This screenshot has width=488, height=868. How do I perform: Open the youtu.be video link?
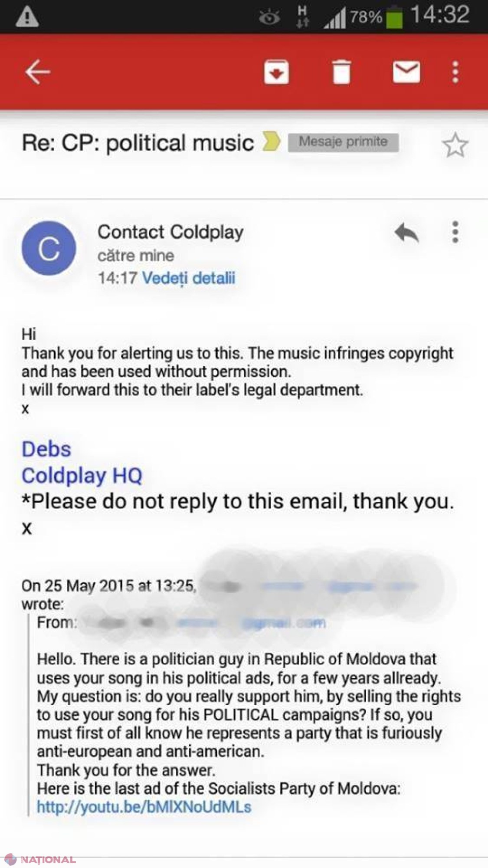(144, 807)
